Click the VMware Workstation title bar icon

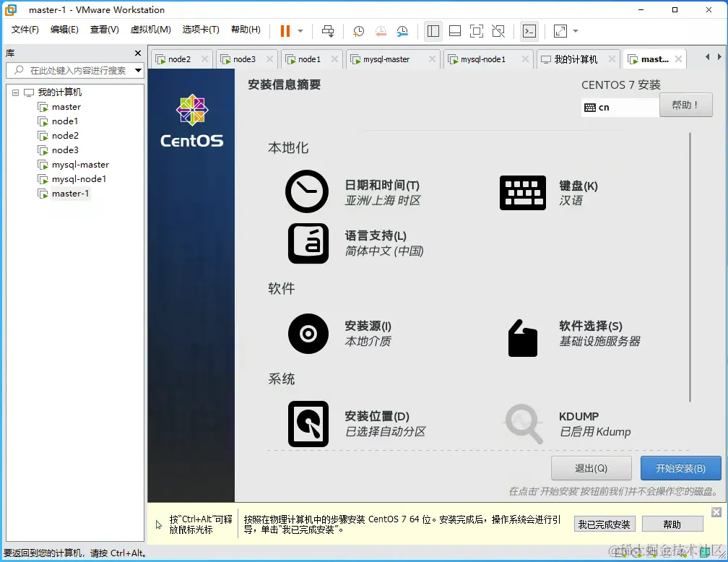(11, 10)
